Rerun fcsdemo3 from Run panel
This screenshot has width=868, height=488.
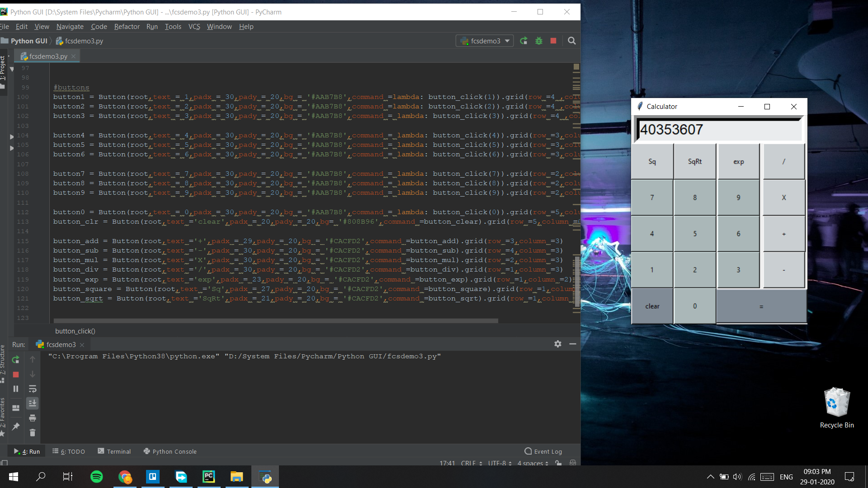tap(15, 360)
